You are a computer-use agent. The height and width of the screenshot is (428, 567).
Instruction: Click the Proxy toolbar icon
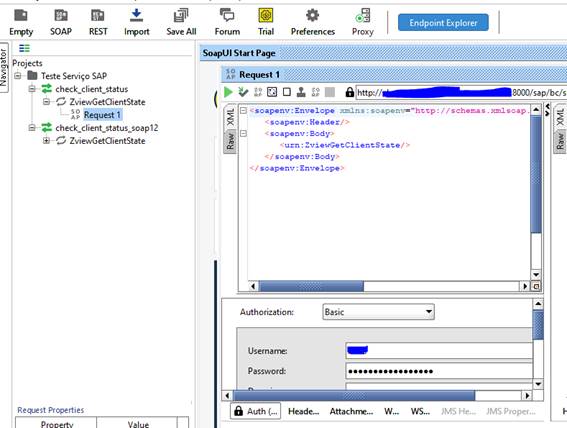pyautogui.click(x=363, y=22)
